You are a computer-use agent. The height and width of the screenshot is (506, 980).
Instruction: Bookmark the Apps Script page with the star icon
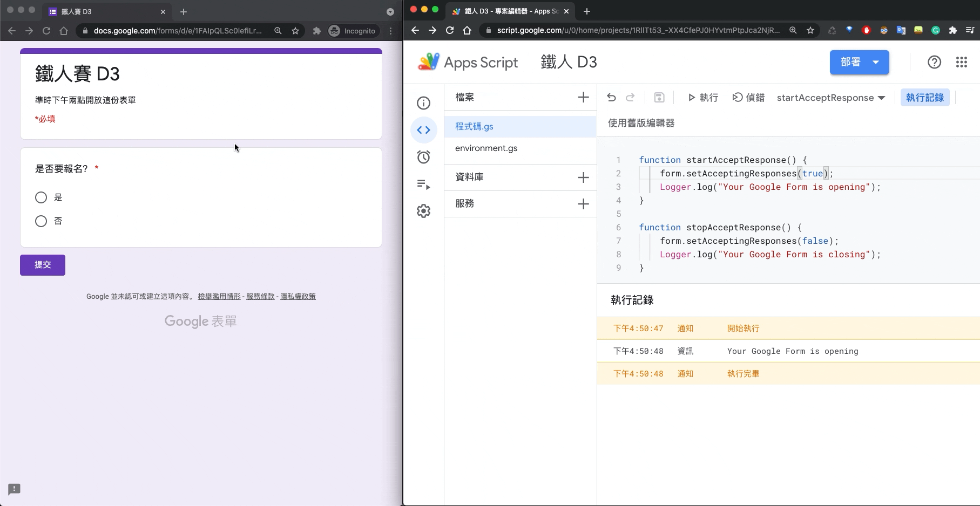(810, 30)
